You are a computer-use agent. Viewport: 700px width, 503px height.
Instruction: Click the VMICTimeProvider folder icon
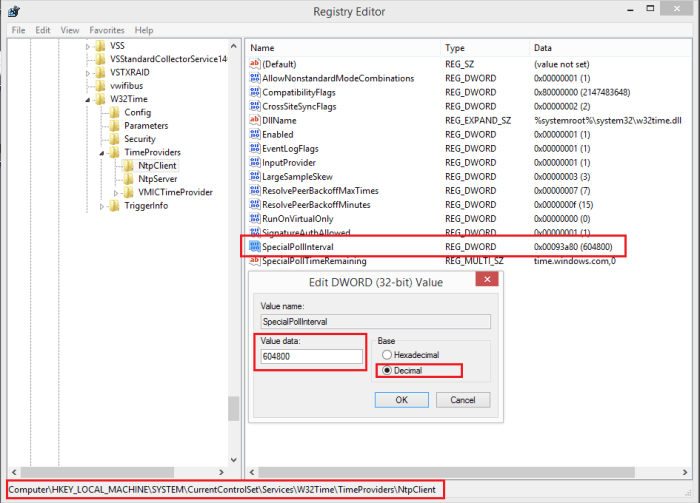[x=129, y=192]
